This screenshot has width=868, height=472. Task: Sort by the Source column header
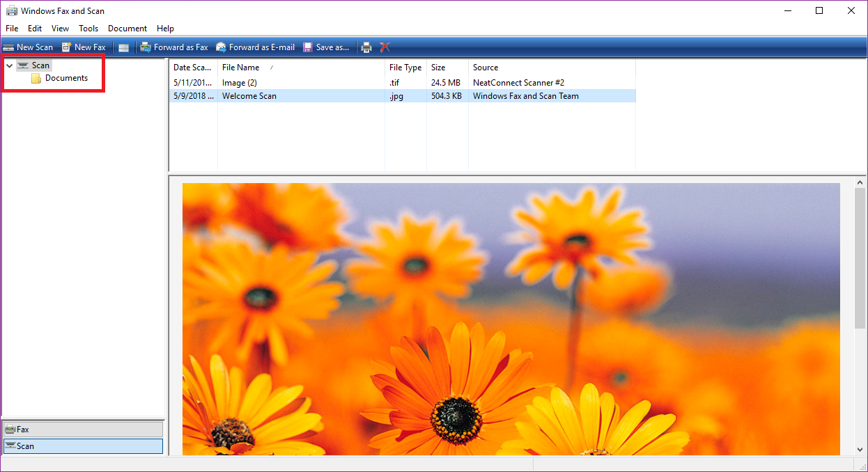tap(552, 68)
